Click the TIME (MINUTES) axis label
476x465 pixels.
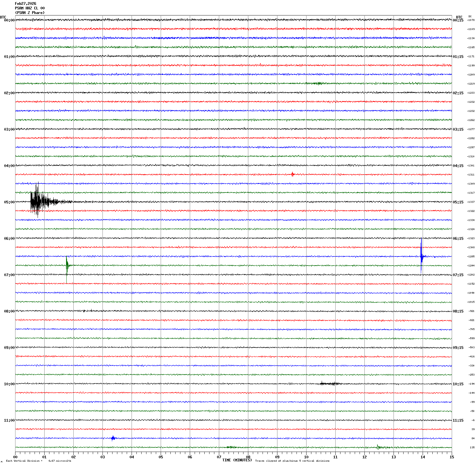click(237, 460)
